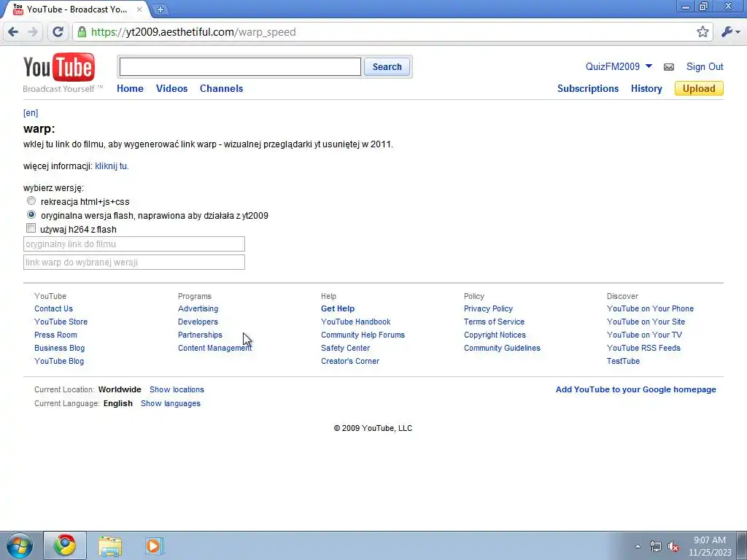This screenshot has height=560, width=747.
Task: Click the muted volume tray icon
Action: click(673, 546)
